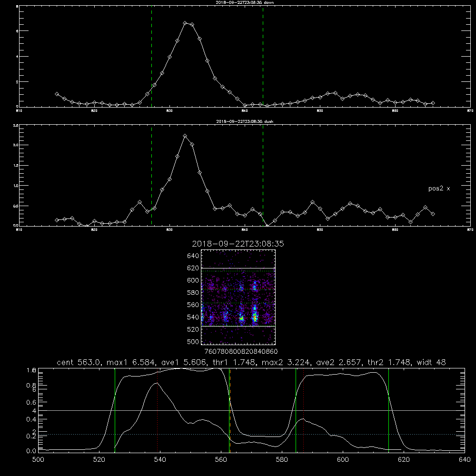Image resolution: width=476 pixels, height=476 pixels.
Task: Click the peak diamond marker in dusk plot
Action: [185, 136]
